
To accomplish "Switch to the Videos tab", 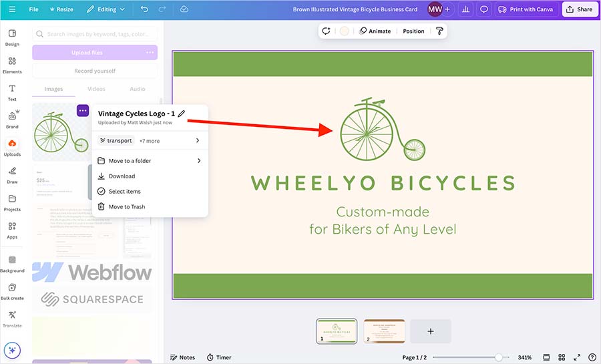I will tap(96, 89).
